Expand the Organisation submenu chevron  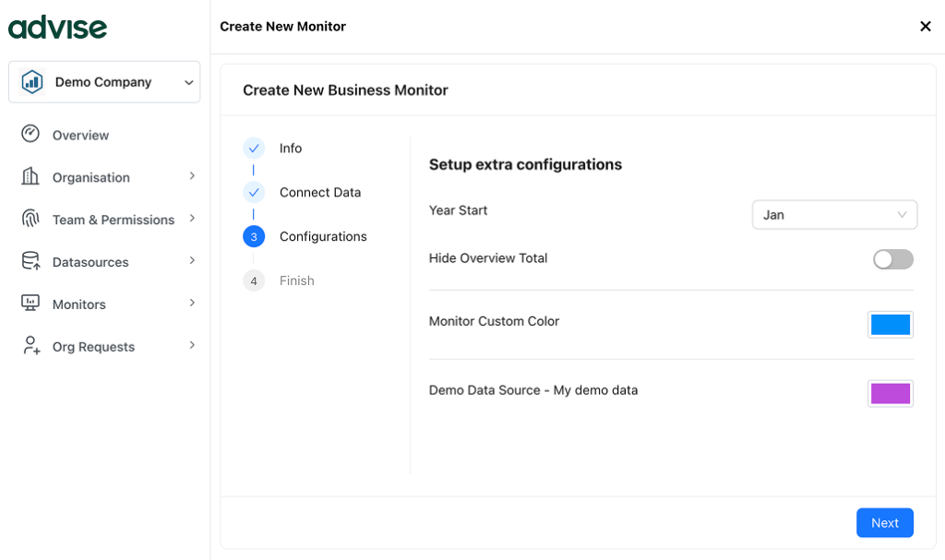tap(192, 176)
